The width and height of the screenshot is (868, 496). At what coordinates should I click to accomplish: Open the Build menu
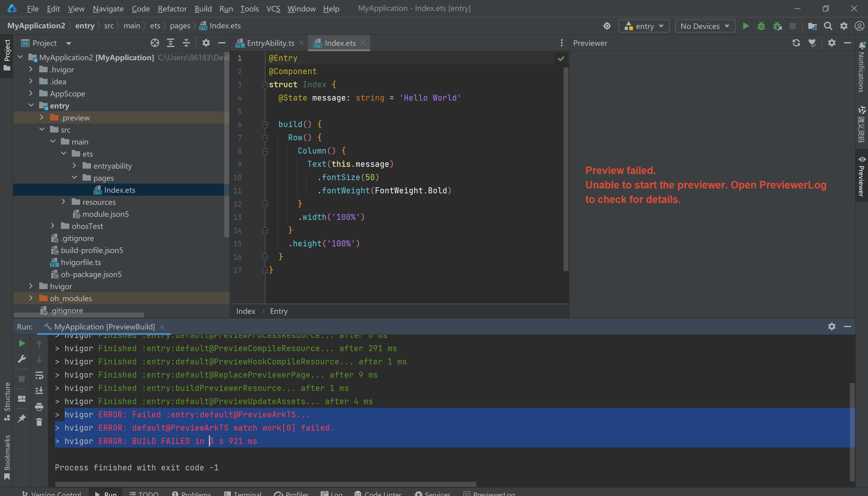pos(203,8)
